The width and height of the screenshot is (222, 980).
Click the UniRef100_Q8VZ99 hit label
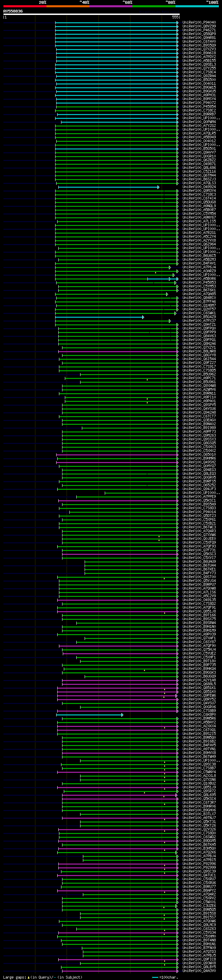coord(199,26)
